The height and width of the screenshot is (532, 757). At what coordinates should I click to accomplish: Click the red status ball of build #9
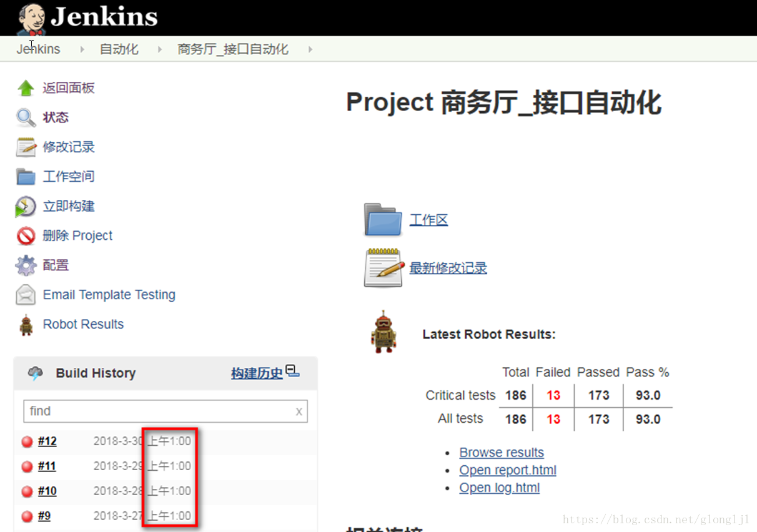pyautogui.click(x=27, y=516)
